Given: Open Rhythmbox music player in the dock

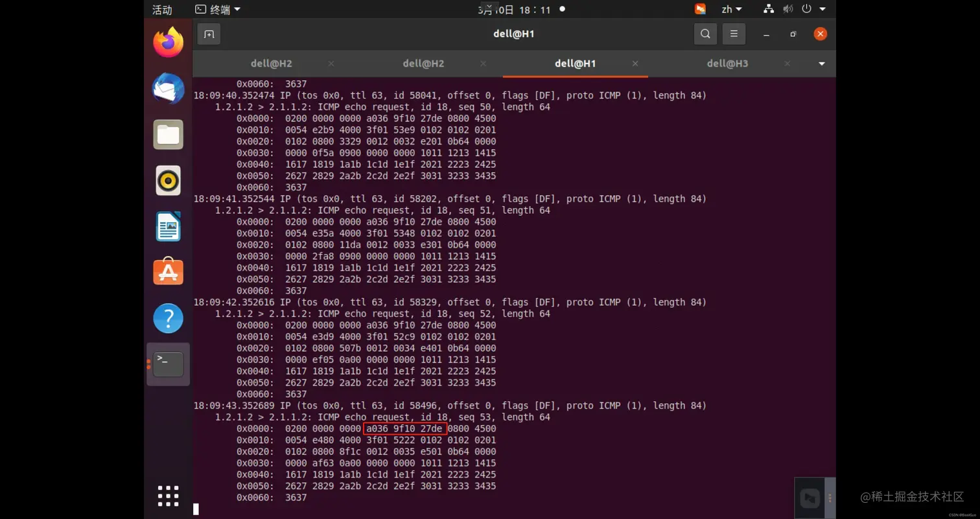Looking at the screenshot, I should (169, 181).
